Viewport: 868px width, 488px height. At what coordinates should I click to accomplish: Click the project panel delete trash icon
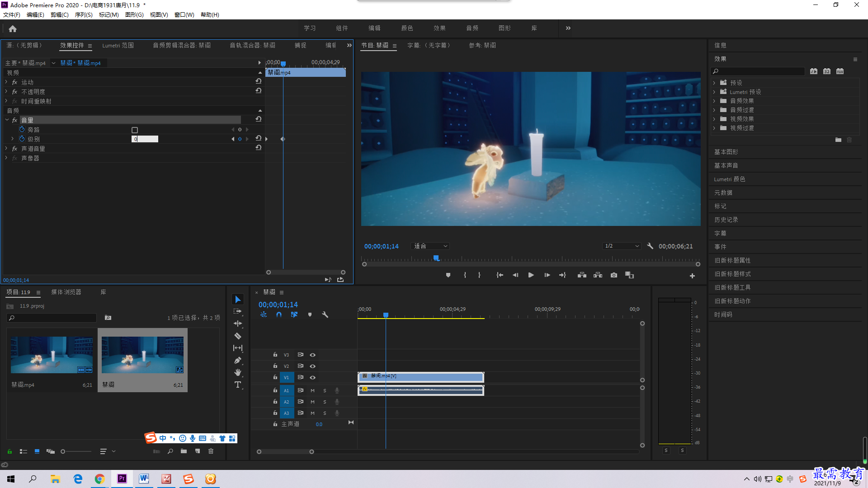point(211,451)
